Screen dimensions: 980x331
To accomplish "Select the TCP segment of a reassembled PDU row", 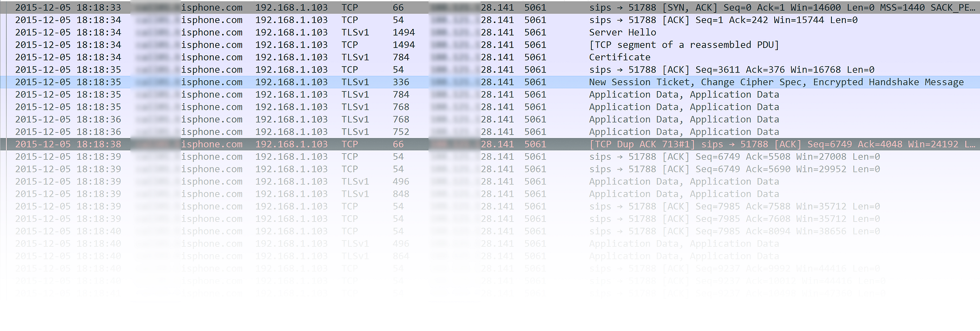I will click(490, 45).
